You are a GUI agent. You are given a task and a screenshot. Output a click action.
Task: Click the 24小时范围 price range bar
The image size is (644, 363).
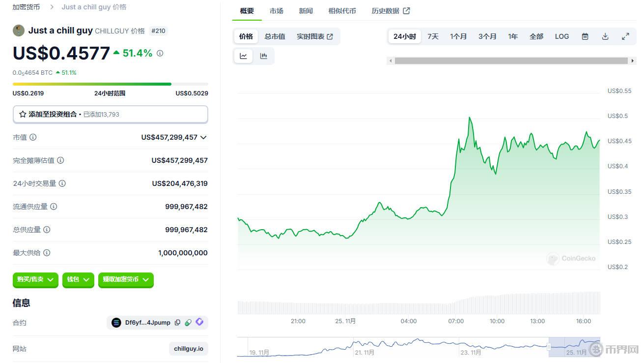tap(110, 84)
